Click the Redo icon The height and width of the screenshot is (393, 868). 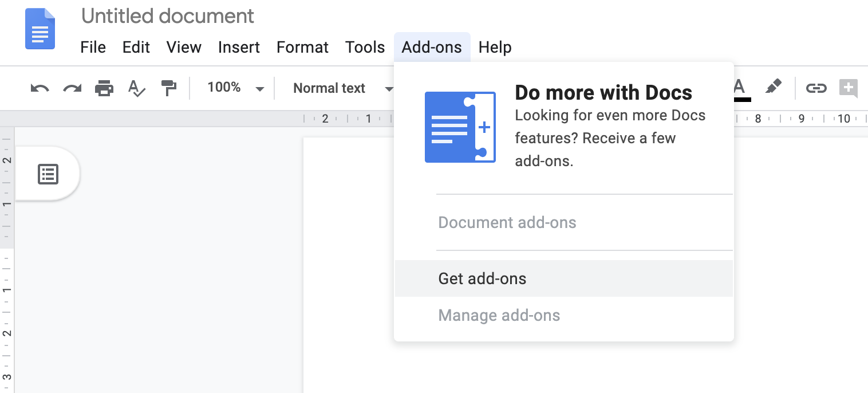point(72,88)
